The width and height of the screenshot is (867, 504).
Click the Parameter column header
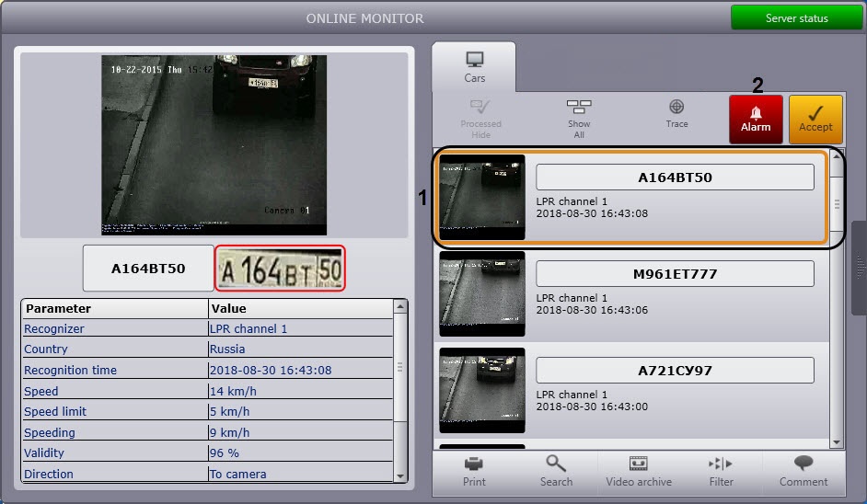114,308
